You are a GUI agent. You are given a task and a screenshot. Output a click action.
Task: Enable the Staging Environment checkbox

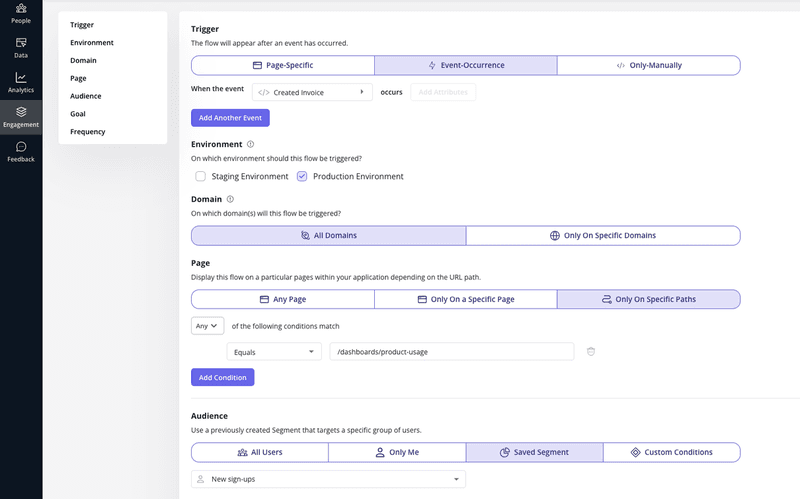[x=201, y=176]
